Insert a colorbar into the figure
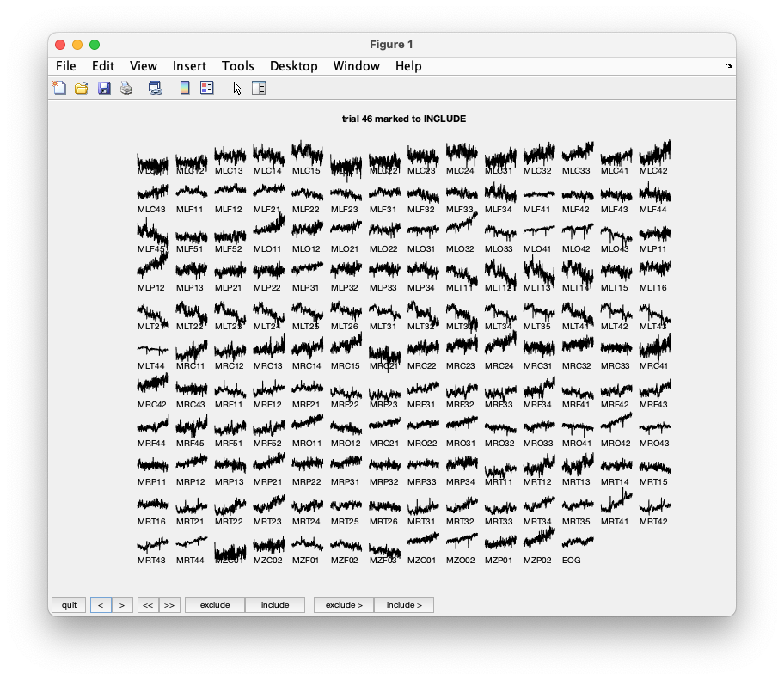 point(183,87)
